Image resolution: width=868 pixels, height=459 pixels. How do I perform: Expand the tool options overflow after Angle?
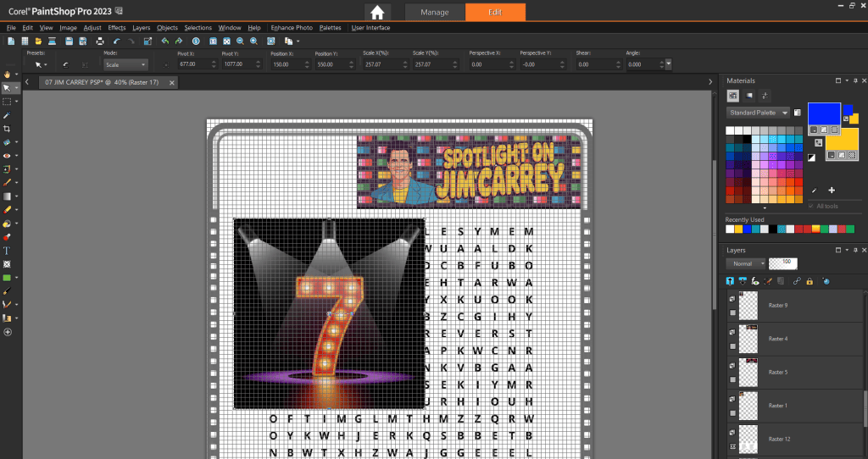click(x=668, y=64)
